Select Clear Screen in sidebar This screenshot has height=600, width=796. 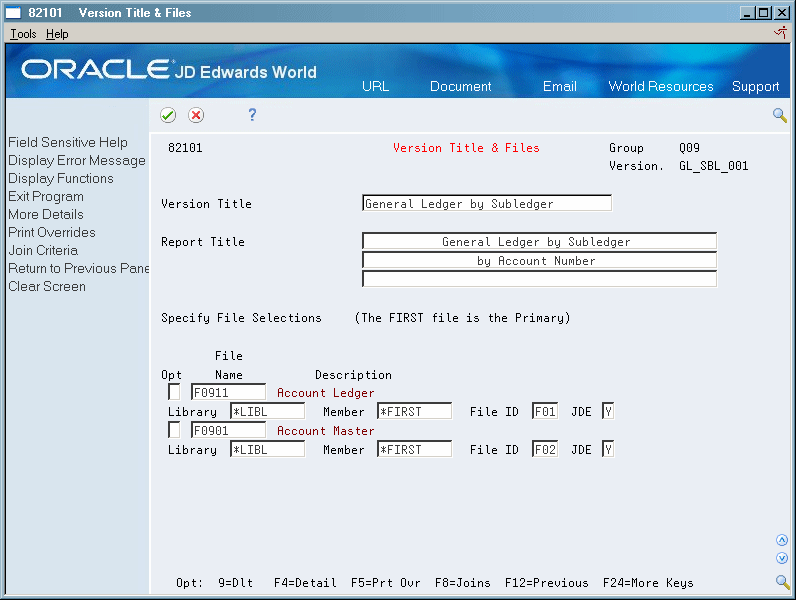coord(47,286)
